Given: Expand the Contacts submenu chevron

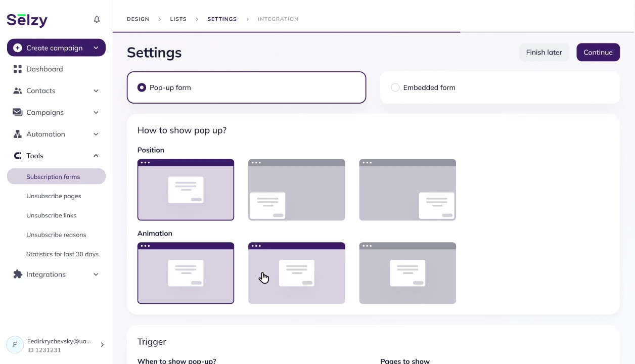Looking at the screenshot, I should [x=96, y=91].
